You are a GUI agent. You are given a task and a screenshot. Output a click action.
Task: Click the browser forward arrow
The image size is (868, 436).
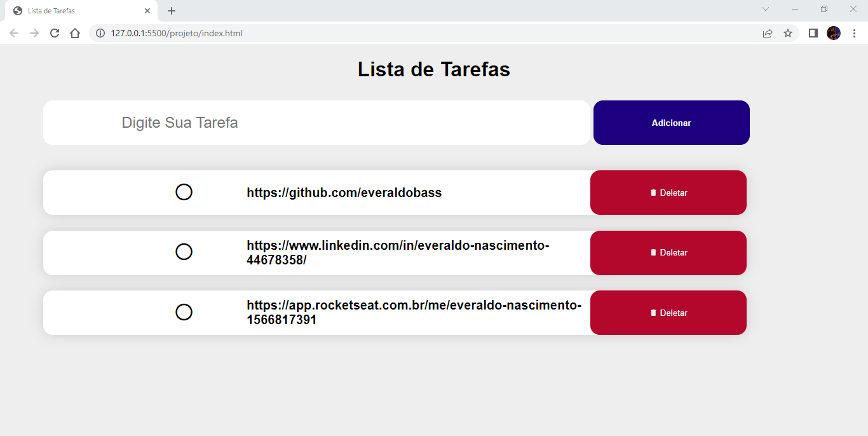tap(34, 33)
